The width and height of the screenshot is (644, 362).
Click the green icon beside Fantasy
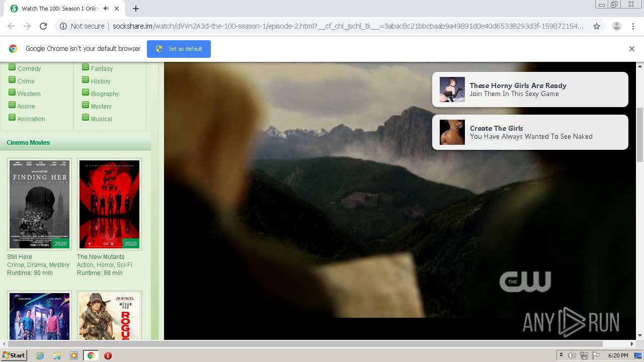tap(86, 67)
